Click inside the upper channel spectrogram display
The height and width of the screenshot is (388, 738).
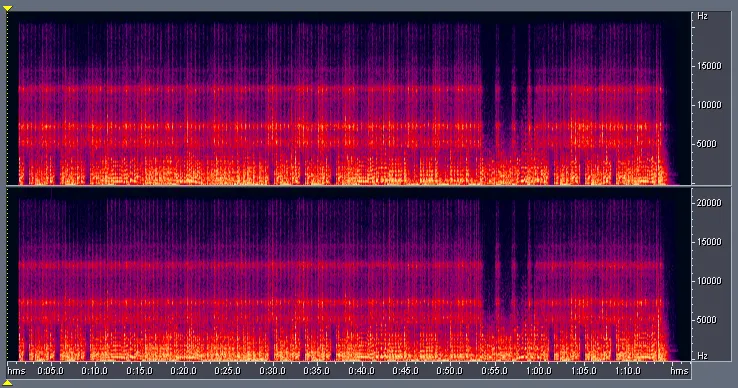348,98
